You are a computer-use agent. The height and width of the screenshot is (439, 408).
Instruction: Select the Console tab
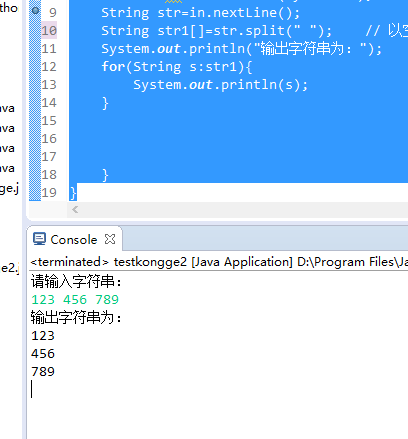(x=74, y=239)
